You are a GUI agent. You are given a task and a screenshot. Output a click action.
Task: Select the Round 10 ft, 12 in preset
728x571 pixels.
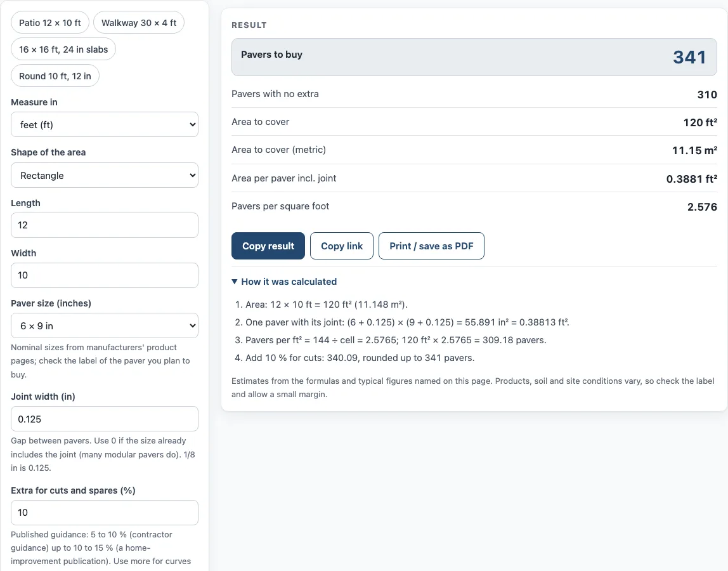tap(55, 75)
